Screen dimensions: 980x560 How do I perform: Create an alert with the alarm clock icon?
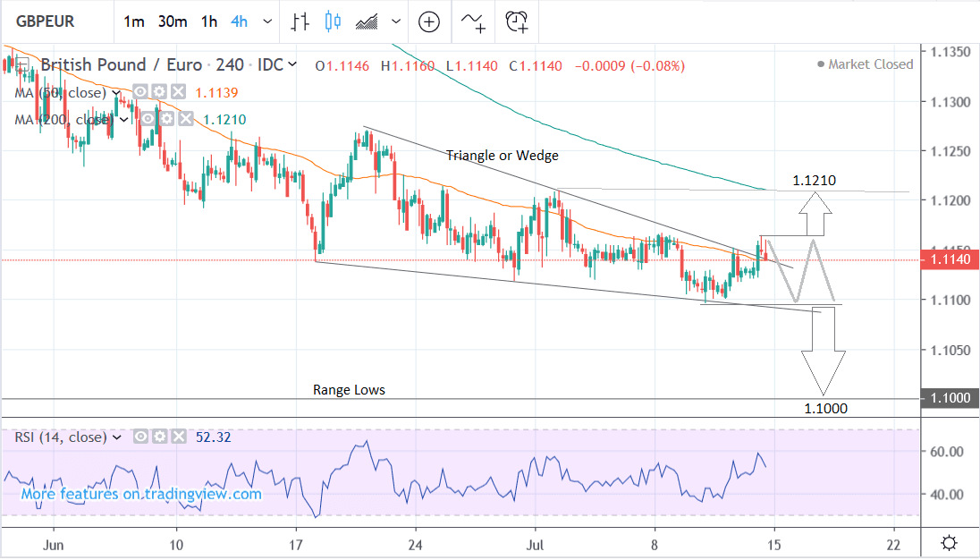tap(517, 21)
